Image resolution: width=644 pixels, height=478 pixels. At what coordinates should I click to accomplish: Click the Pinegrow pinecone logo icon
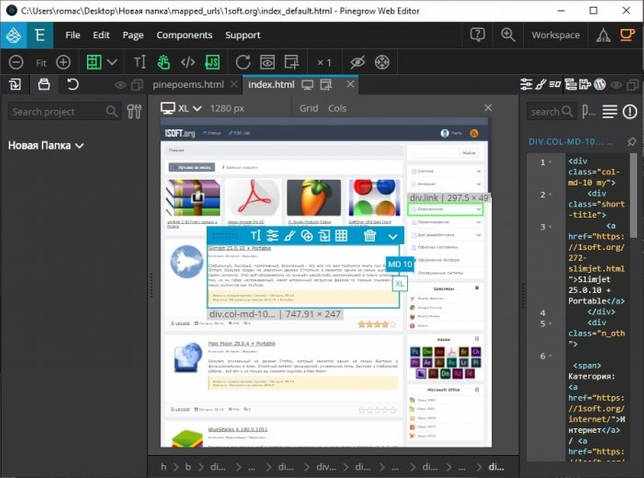[x=14, y=35]
